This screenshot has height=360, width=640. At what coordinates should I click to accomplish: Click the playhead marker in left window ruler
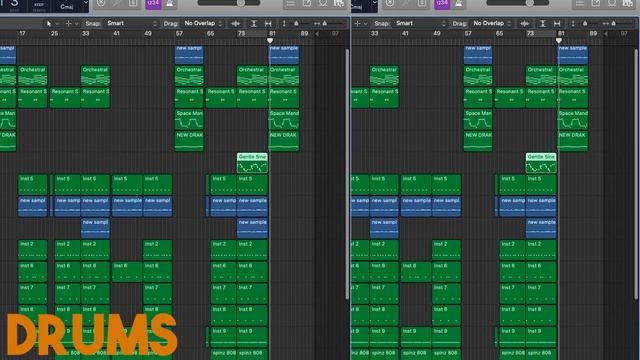click(270, 41)
